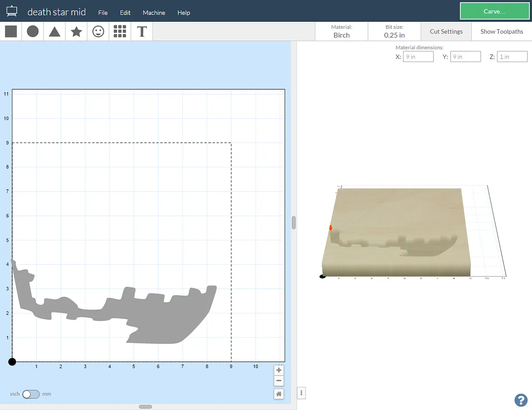The width and height of the screenshot is (532, 410).
Task: Select the Circle shape tool
Action: [32, 31]
